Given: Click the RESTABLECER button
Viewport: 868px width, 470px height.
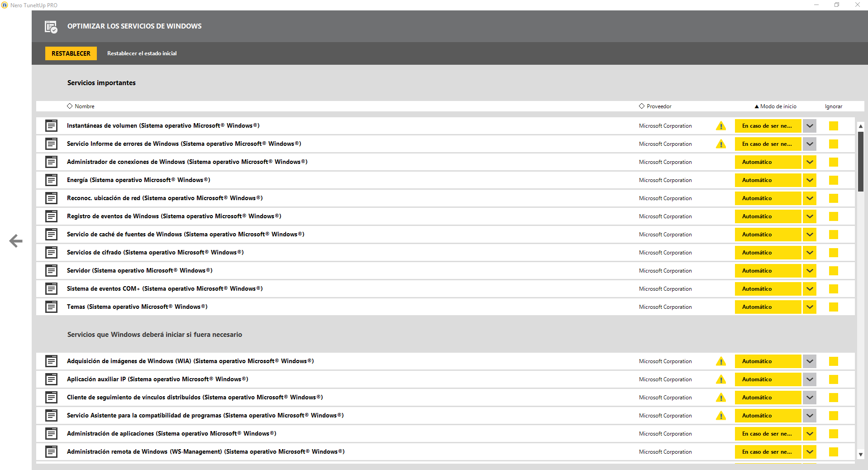Looking at the screenshot, I should [x=71, y=53].
